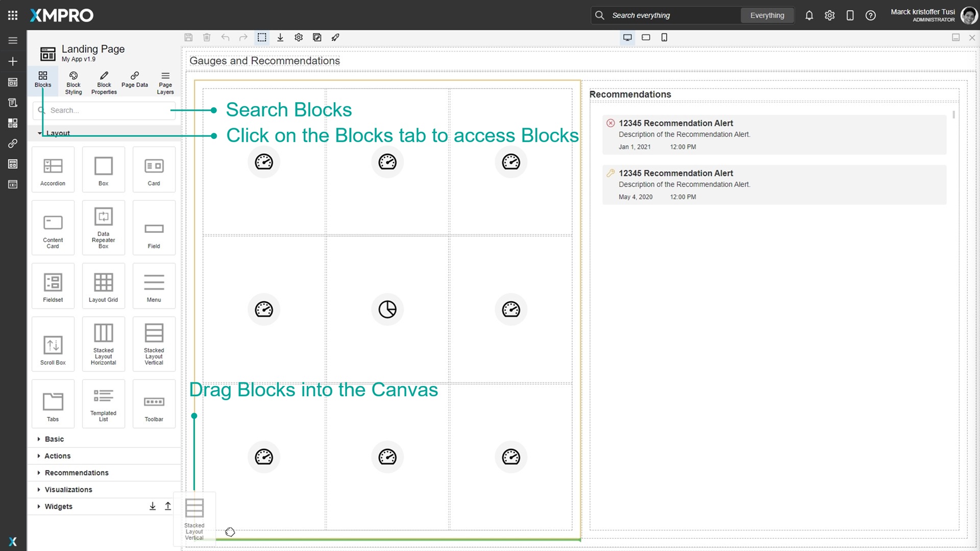Click the launch rocket icon in toolbar
This screenshot has height=551, width=980.
pyautogui.click(x=335, y=37)
